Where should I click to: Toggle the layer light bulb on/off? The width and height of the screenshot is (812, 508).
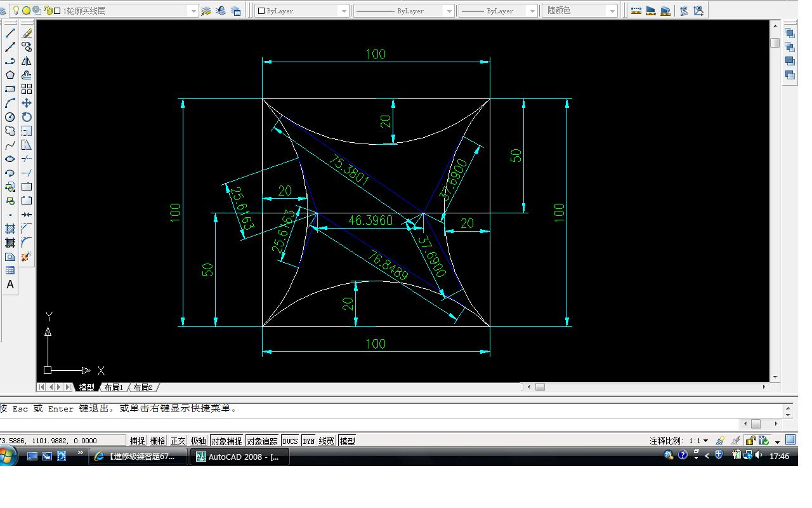tap(16, 11)
